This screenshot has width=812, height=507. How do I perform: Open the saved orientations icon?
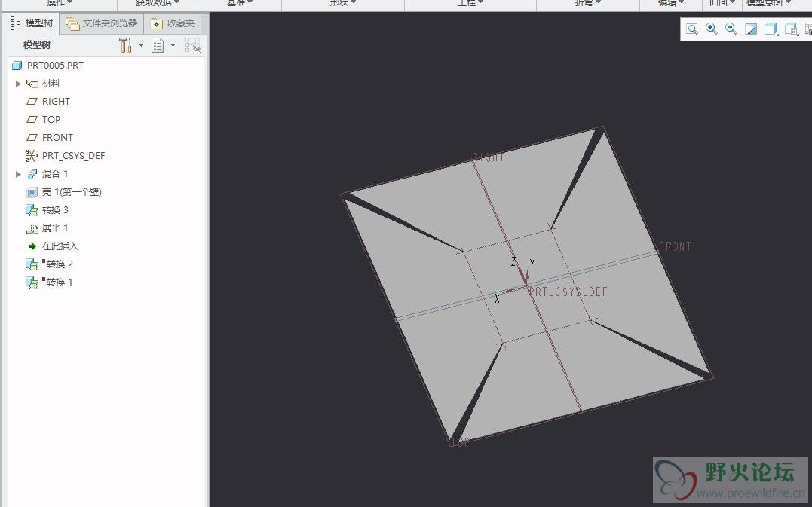tap(791, 29)
